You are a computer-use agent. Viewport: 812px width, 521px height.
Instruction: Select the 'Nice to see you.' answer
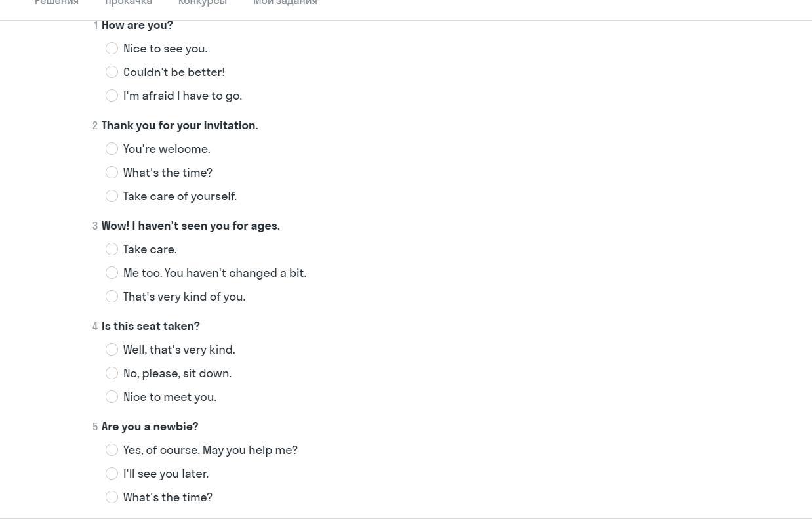click(x=112, y=49)
